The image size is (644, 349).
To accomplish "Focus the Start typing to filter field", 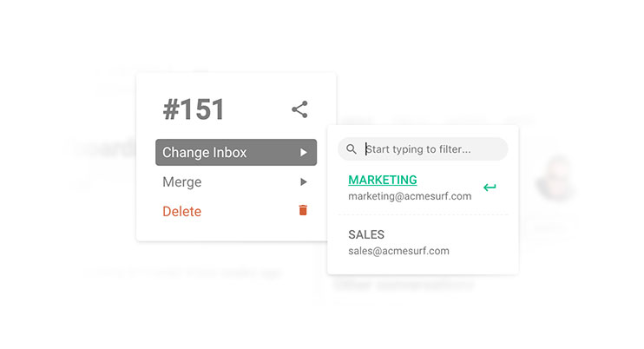I will tap(423, 149).
